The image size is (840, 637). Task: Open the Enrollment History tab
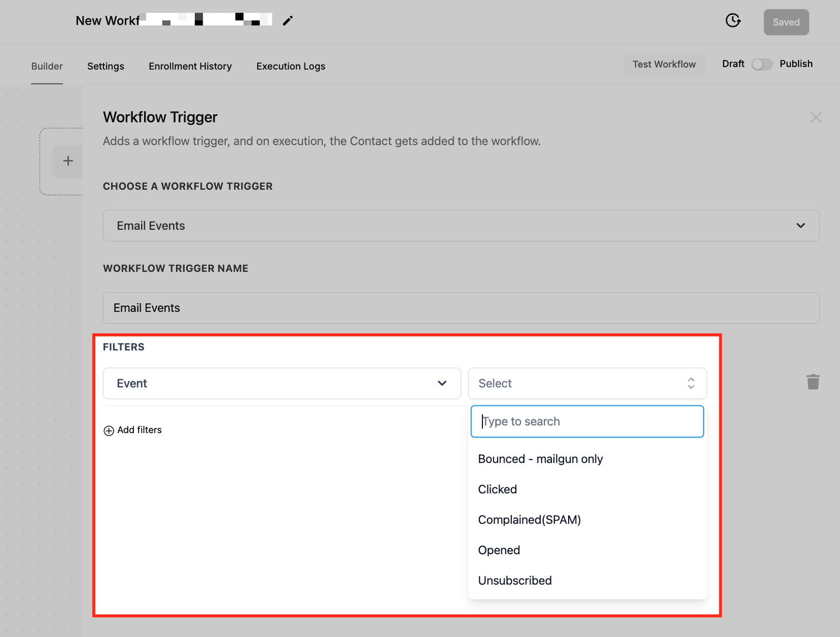click(x=190, y=66)
